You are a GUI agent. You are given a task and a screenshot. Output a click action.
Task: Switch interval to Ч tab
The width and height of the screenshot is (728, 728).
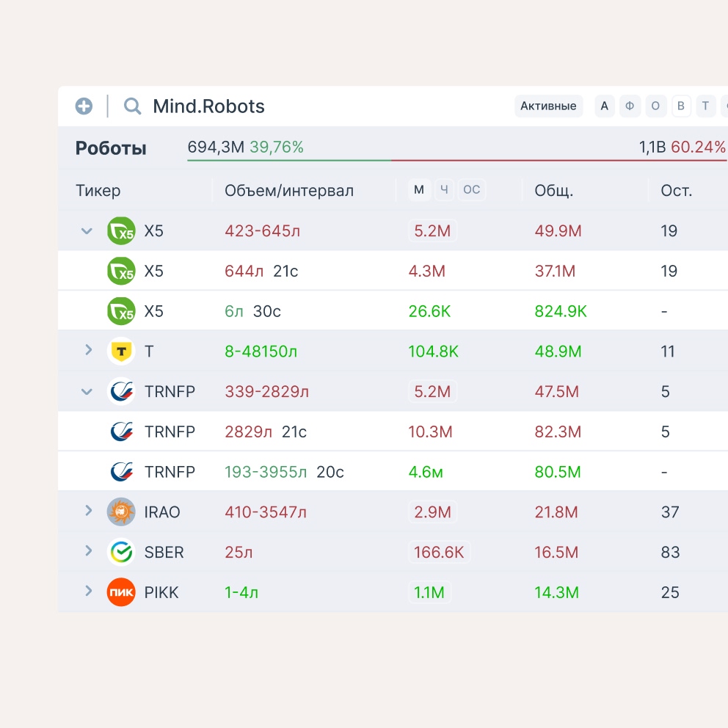click(444, 189)
